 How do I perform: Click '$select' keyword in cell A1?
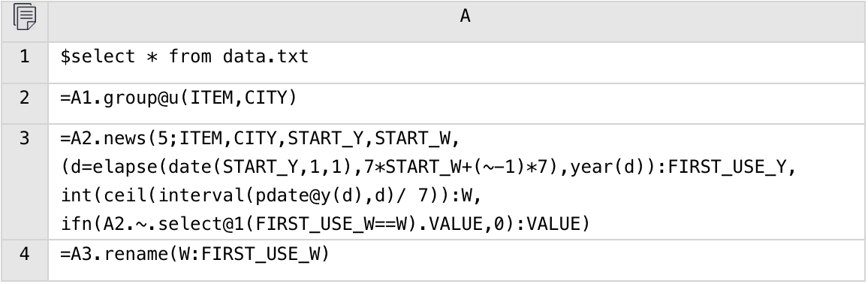(x=98, y=57)
